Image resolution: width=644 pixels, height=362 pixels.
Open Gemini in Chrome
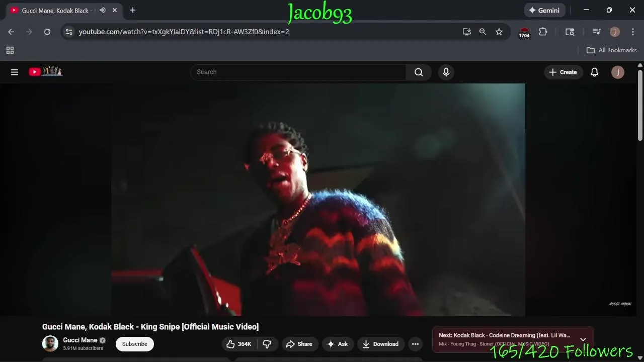[545, 10]
